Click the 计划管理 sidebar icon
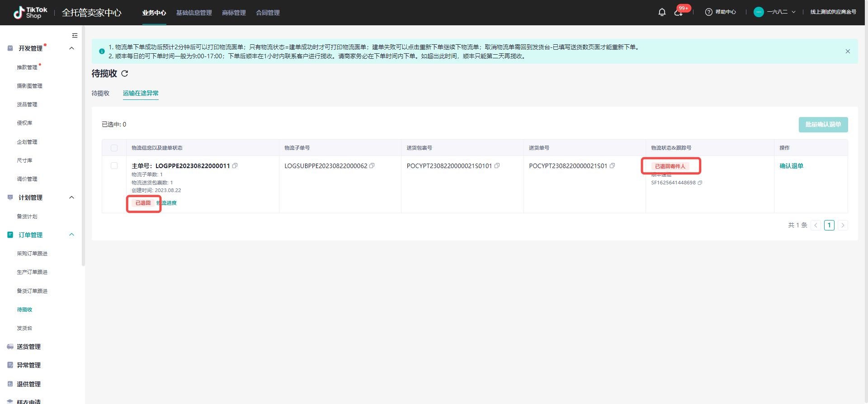Screen dimensions: 868x404 coord(10,197)
